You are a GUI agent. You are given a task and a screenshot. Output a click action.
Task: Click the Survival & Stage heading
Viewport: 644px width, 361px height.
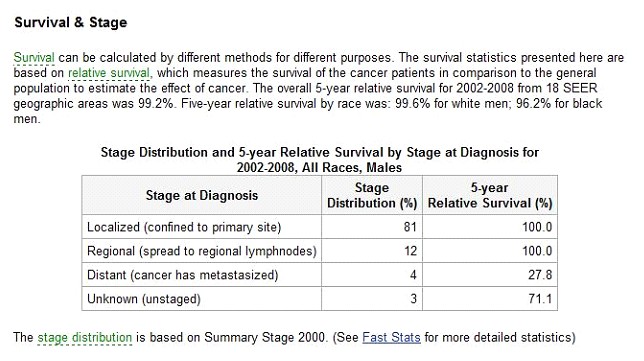click(71, 22)
